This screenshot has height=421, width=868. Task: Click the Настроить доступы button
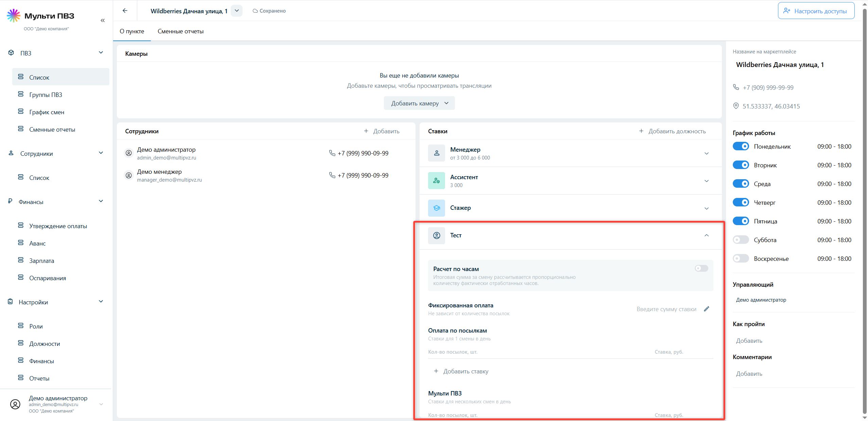816,11
